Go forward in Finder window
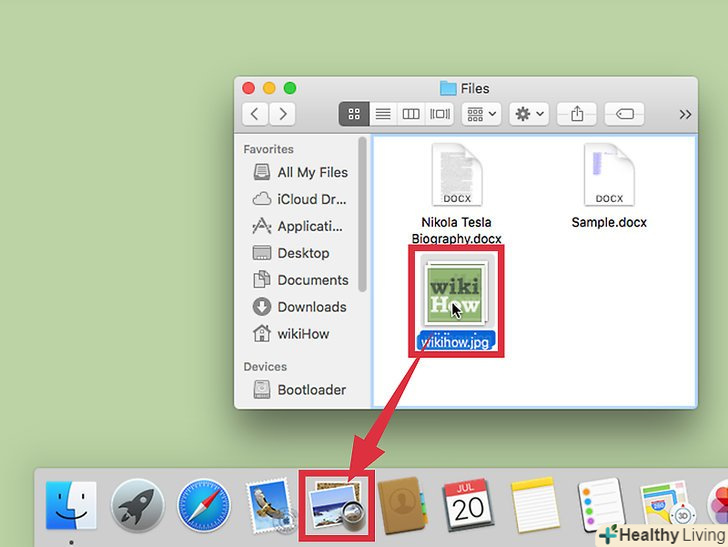 click(x=282, y=114)
